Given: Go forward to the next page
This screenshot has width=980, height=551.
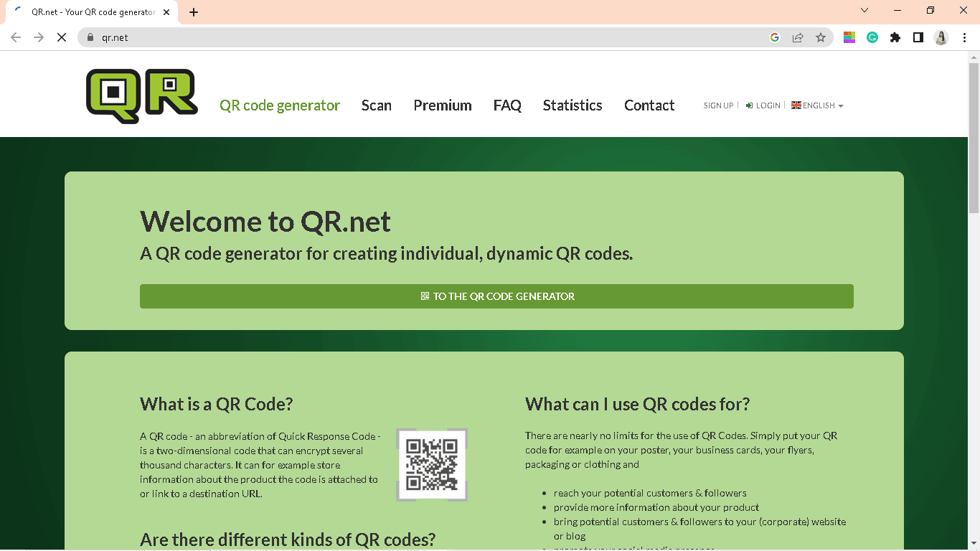Looking at the screenshot, I should click(39, 37).
